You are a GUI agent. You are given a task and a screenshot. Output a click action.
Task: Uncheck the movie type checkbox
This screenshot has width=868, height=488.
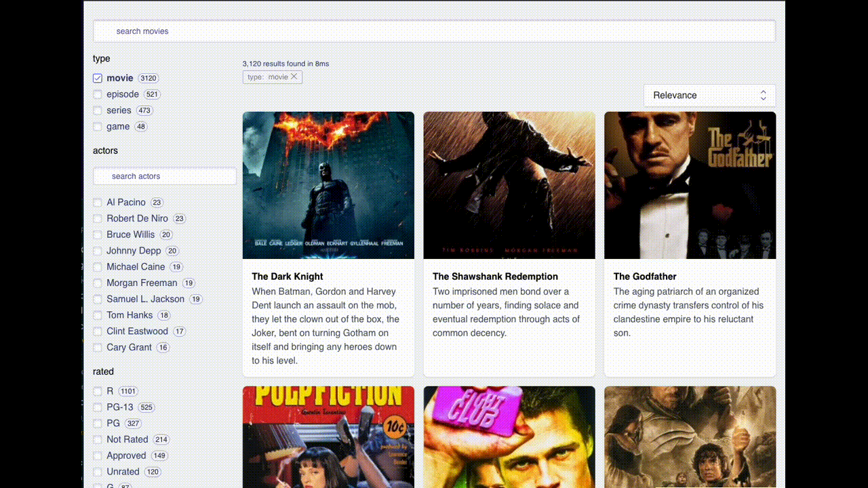tap(98, 78)
